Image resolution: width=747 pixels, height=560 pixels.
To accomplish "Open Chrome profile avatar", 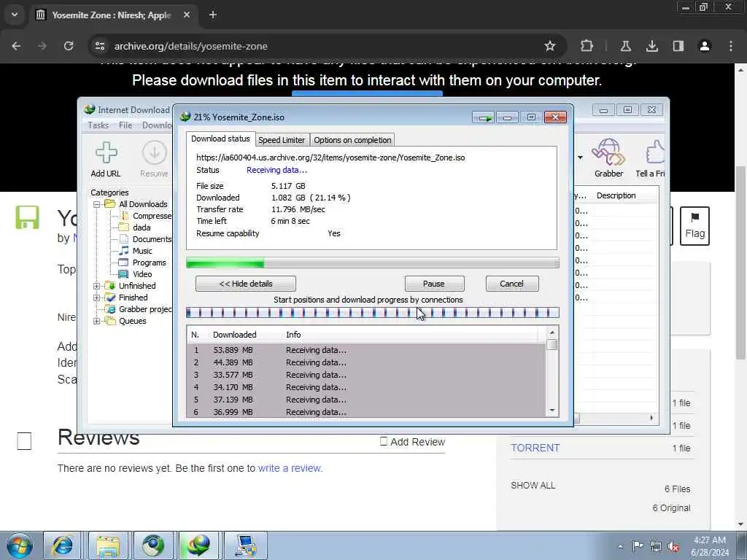I will coord(705,46).
